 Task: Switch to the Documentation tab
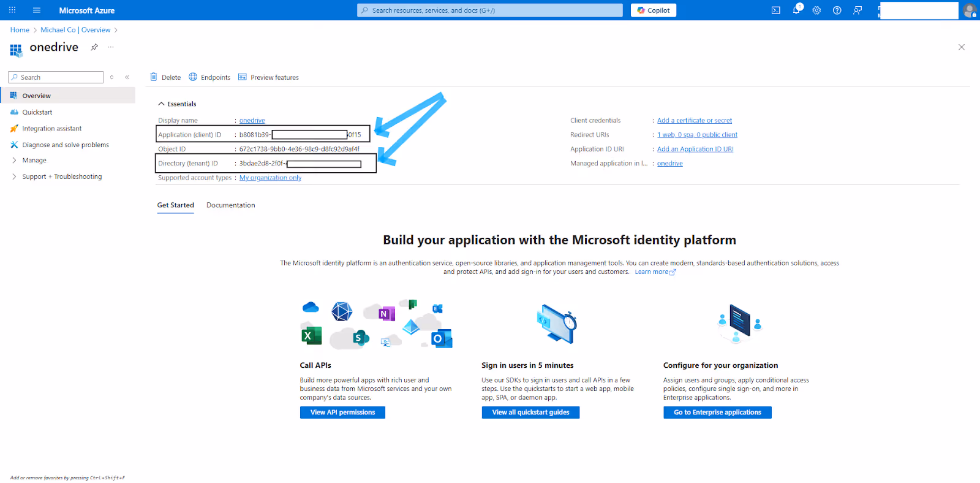(x=231, y=205)
